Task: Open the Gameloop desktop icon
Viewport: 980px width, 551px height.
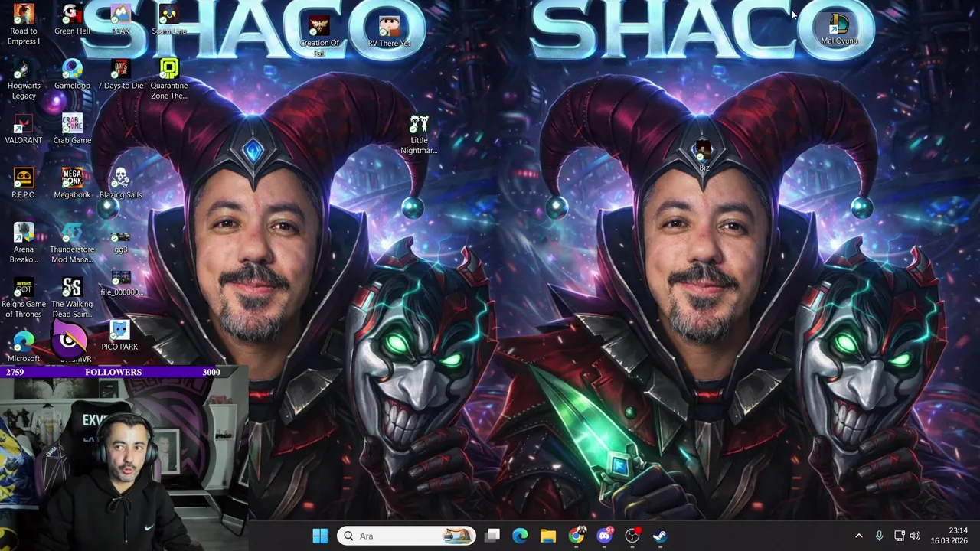Action: pyautogui.click(x=72, y=74)
